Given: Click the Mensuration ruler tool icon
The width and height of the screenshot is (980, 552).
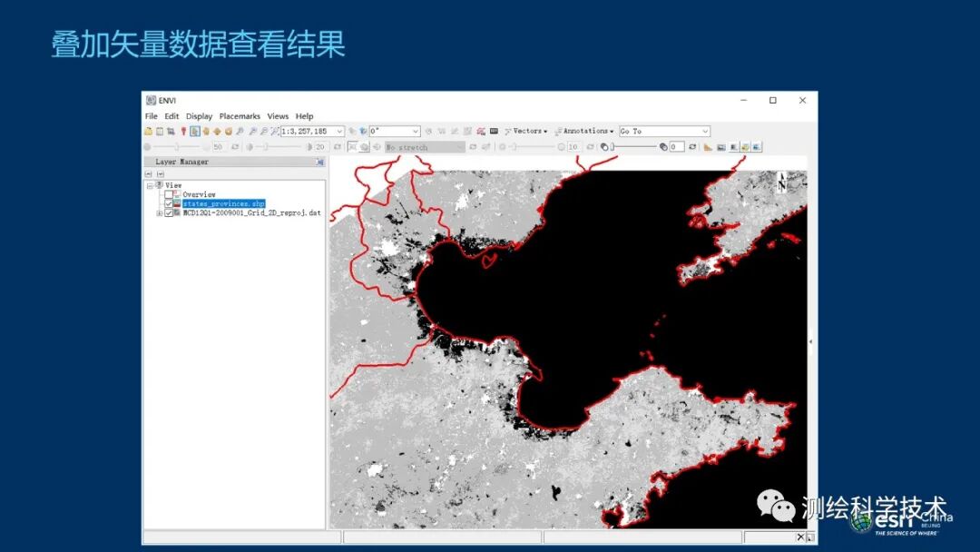Looking at the screenshot, I should [x=708, y=147].
